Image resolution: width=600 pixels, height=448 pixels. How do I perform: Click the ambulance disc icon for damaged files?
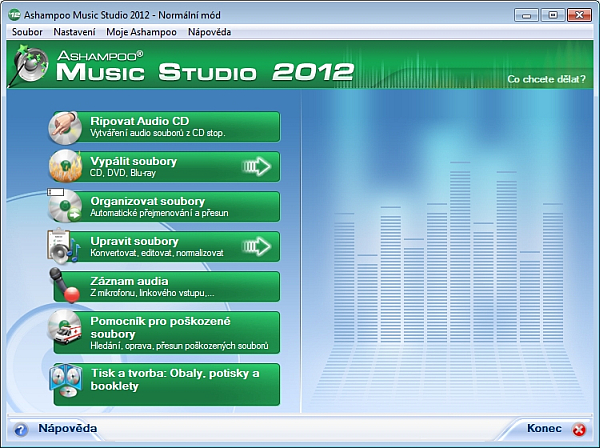pos(65,327)
